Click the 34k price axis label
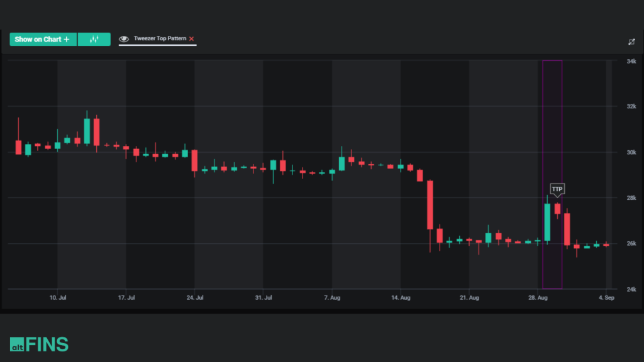This screenshot has height=362, width=644. [x=631, y=62]
